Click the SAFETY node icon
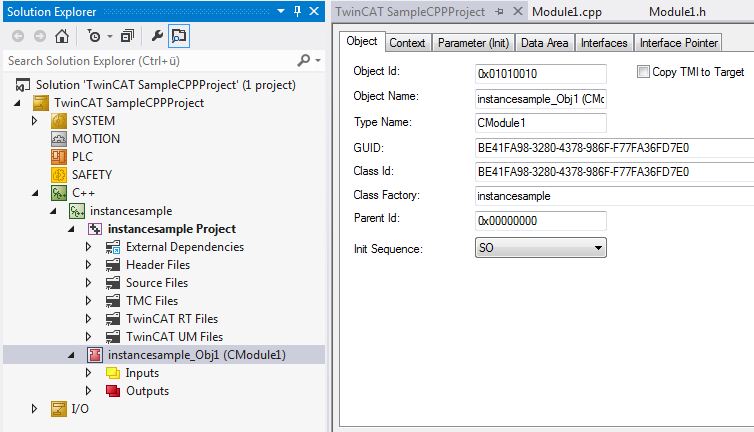This screenshot has height=432, width=754. pyautogui.click(x=59, y=175)
